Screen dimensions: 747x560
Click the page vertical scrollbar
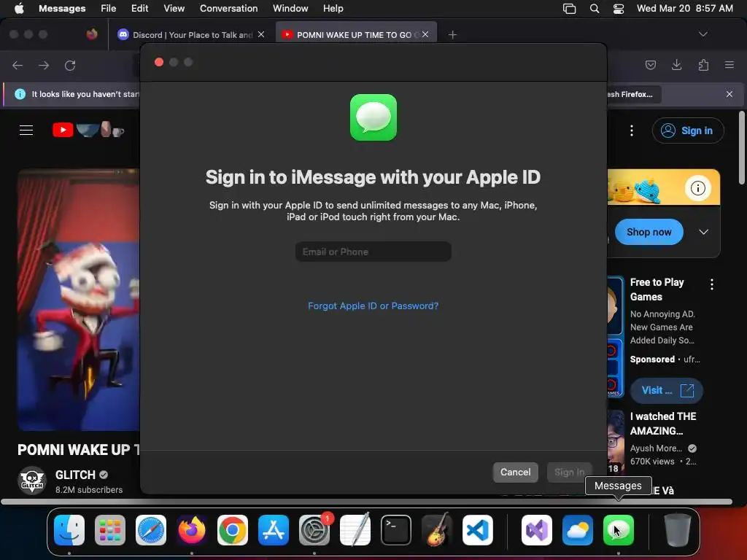pos(741,147)
